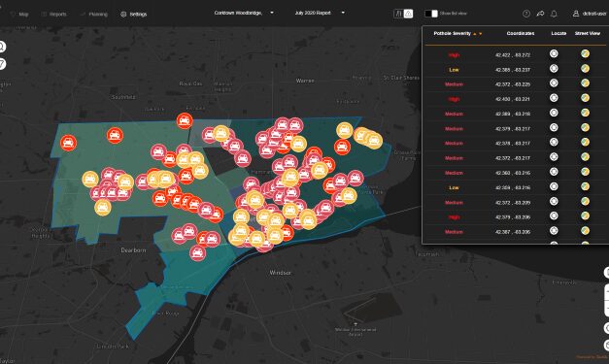Viewport: 609px width, 364px height.
Task: Open the Settings menu item
Action: [x=134, y=14]
